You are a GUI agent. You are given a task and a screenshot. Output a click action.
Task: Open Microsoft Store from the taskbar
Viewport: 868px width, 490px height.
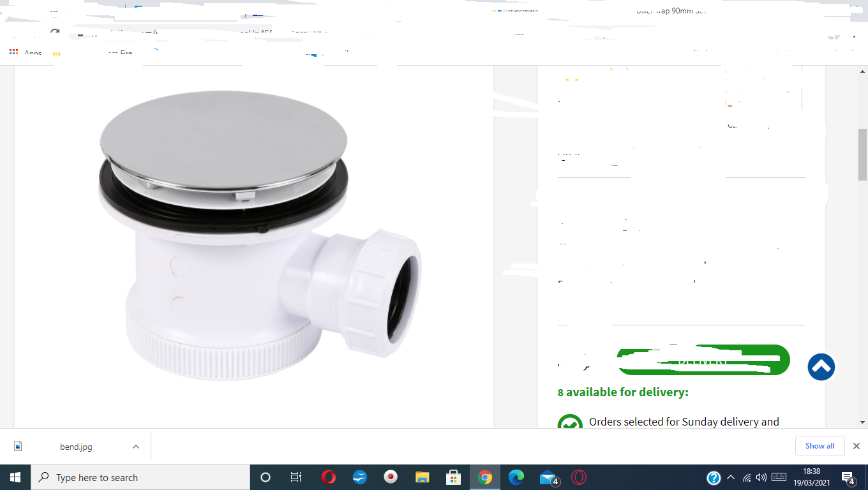(x=453, y=477)
